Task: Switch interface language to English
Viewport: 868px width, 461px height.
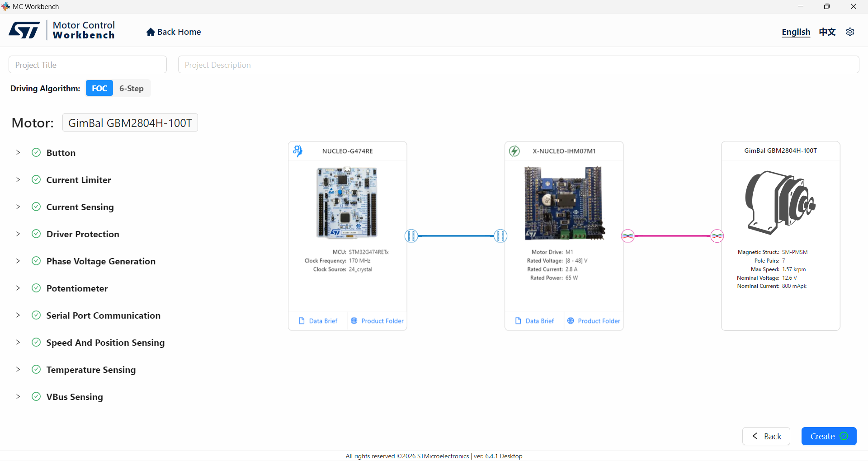Action: pos(796,32)
